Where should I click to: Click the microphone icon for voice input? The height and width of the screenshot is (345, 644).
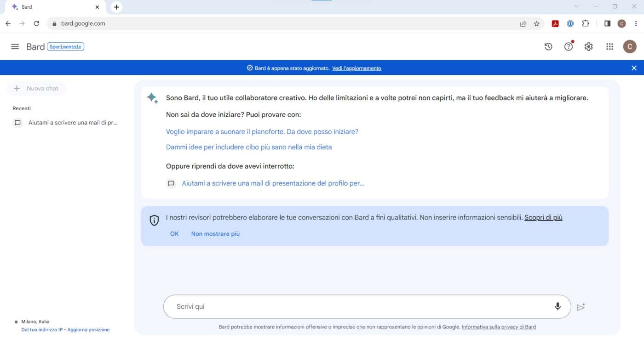[558, 306]
